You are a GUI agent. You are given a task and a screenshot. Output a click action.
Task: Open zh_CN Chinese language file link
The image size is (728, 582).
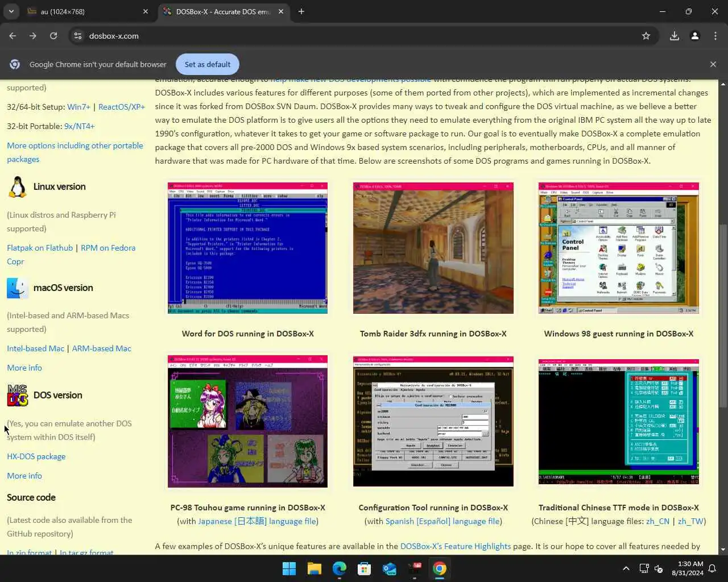[657, 521]
